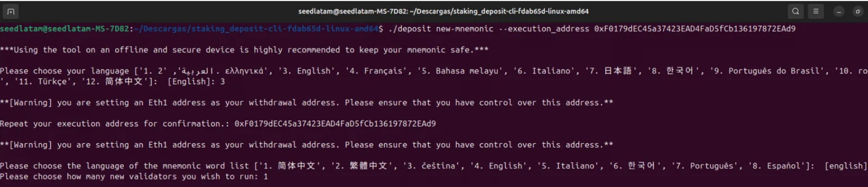Click 'Repeat your execution address' prompt text
Viewport: 868px width, 187px height.
point(115,124)
